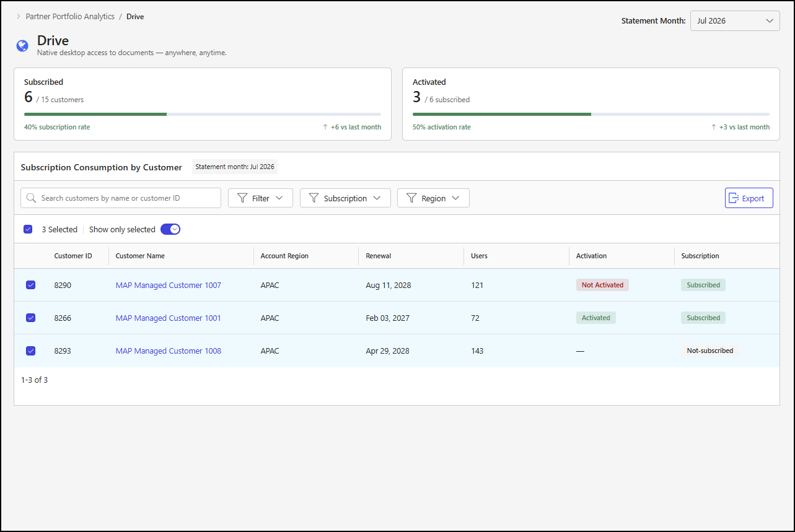The height and width of the screenshot is (532, 795).
Task: Expand the Subscription filter dropdown
Action: pyautogui.click(x=345, y=198)
